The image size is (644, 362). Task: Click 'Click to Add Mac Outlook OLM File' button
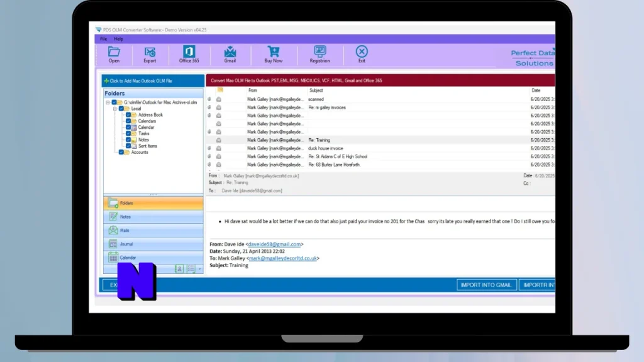pyautogui.click(x=153, y=81)
